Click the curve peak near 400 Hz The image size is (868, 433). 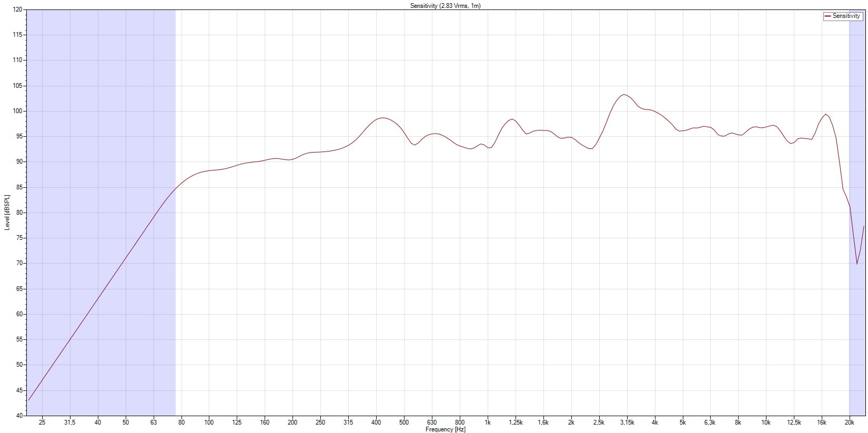(x=382, y=118)
